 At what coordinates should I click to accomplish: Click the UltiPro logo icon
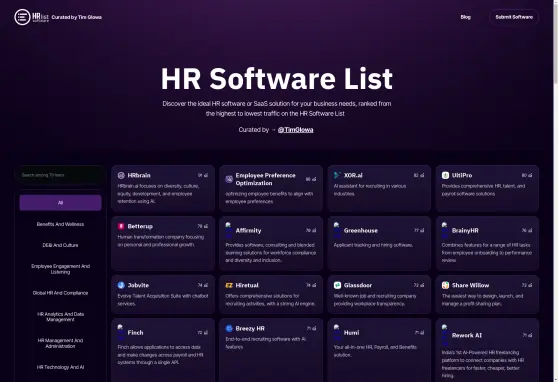coord(445,175)
